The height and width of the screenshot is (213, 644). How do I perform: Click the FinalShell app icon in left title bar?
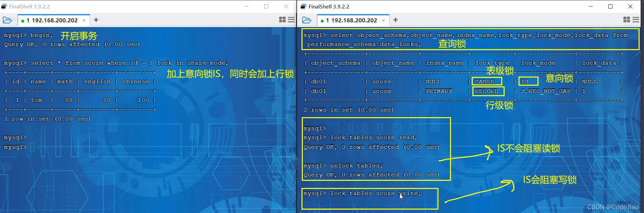(4, 6)
